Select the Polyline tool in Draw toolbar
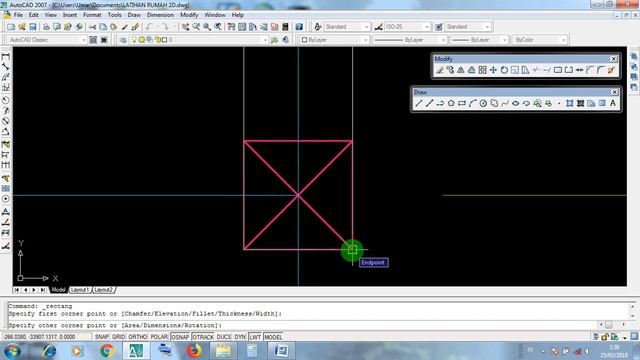Viewport: 640px width, 360px height. coord(440,104)
